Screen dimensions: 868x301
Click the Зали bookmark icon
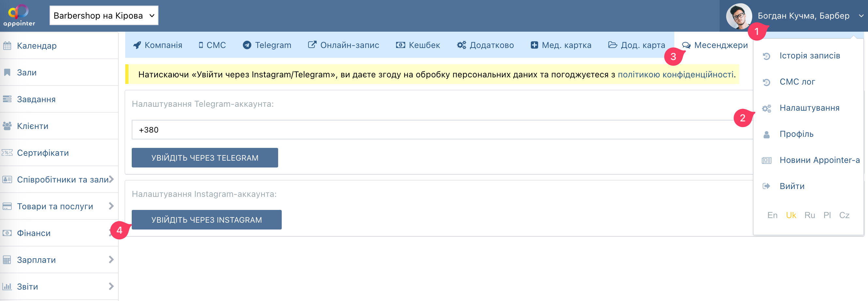(7, 72)
